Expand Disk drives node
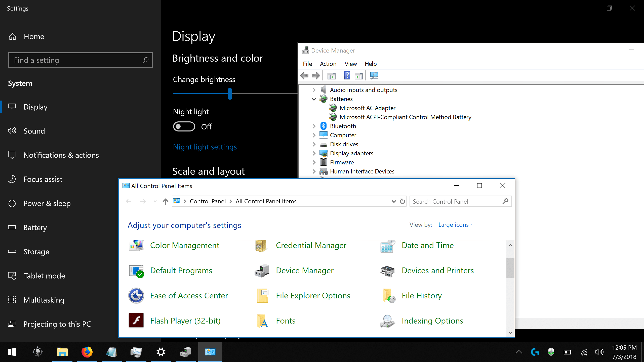Viewport: 644px width, 362px height. pos(314,144)
